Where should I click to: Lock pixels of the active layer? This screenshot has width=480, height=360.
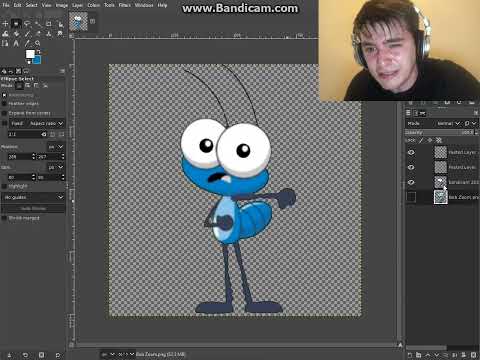click(421, 140)
